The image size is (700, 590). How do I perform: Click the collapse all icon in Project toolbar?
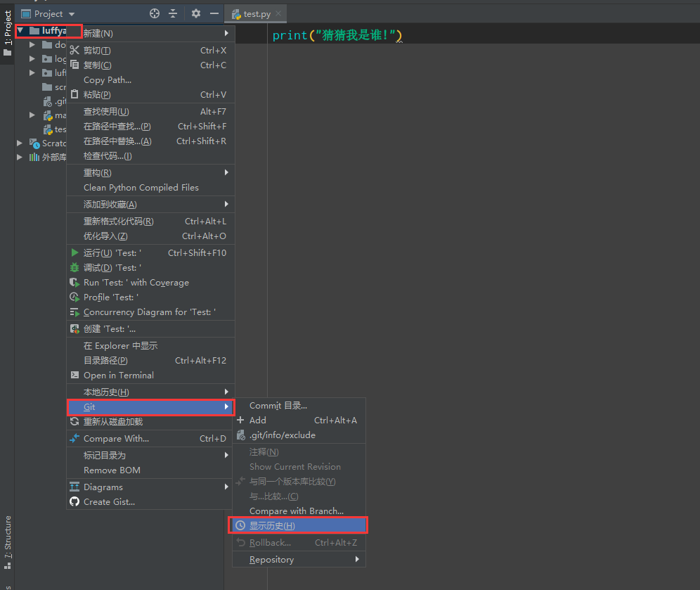click(173, 13)
